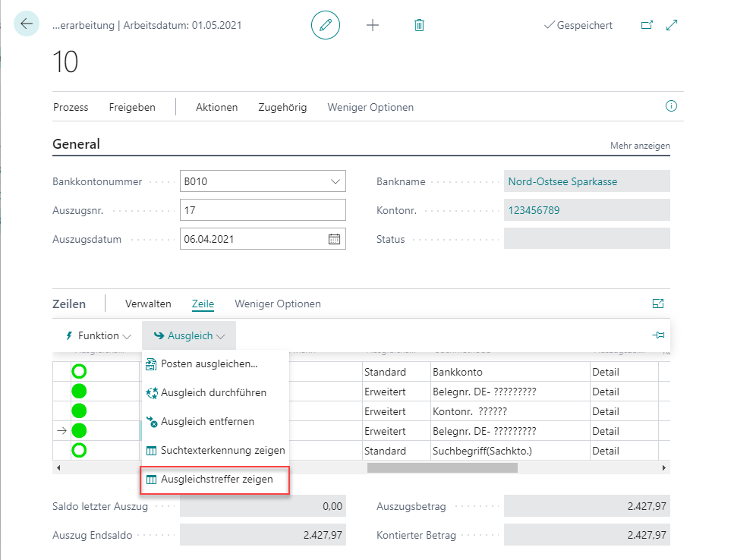Viewport: 734px width, 560px height.
Task: Open the Funktion dropdown menu
Action: [99, 335]
